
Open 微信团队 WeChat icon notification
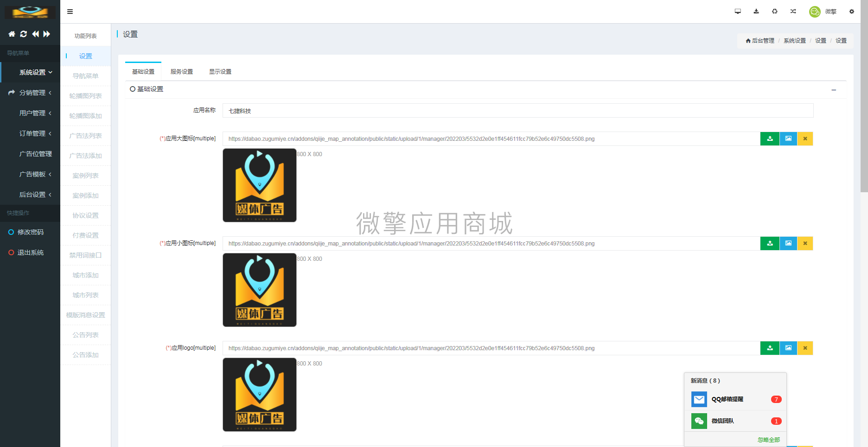click(x=699, y=421)
